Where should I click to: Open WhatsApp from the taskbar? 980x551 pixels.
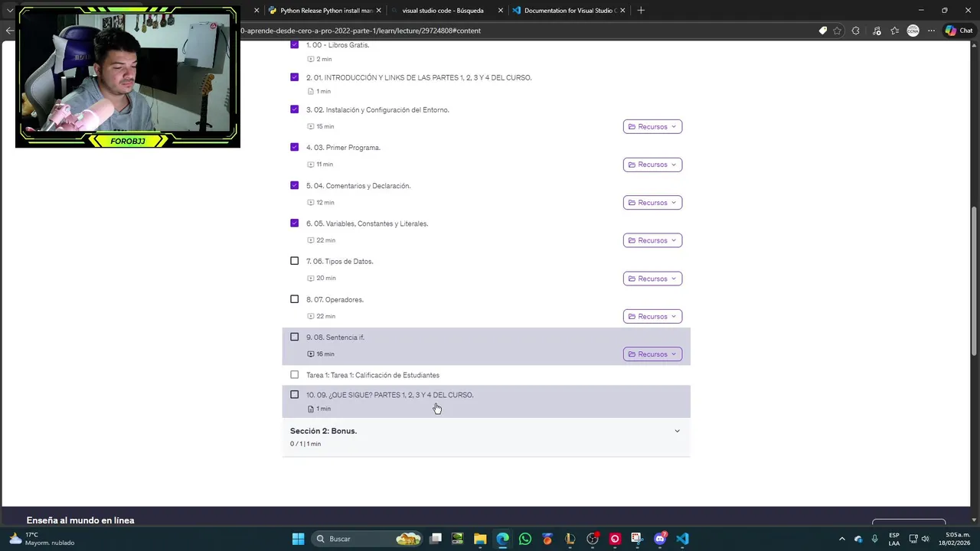[x=524, y=539]
